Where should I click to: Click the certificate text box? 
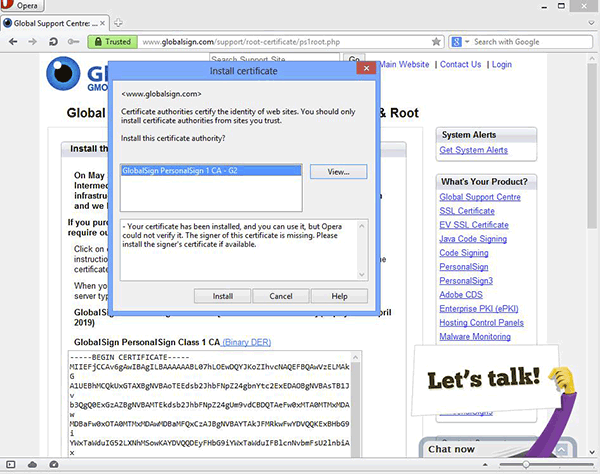click(x=210, y=404)
